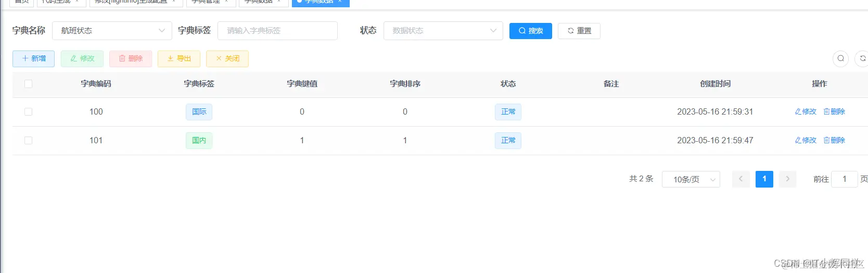
Task: Click the previous page arrow
Action: 741,179
